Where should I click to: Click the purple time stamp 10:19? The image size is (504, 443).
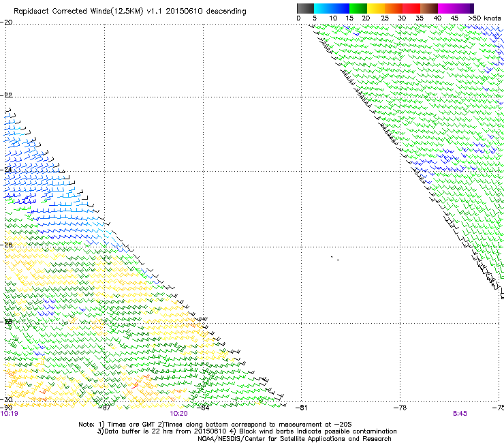click(x=10, y=414)
